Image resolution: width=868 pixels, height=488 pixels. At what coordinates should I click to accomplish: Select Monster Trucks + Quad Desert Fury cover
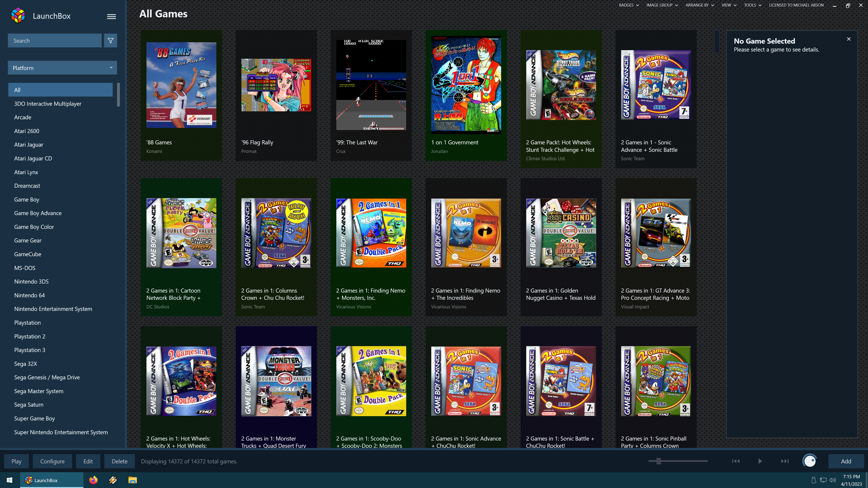click(276, 381)
